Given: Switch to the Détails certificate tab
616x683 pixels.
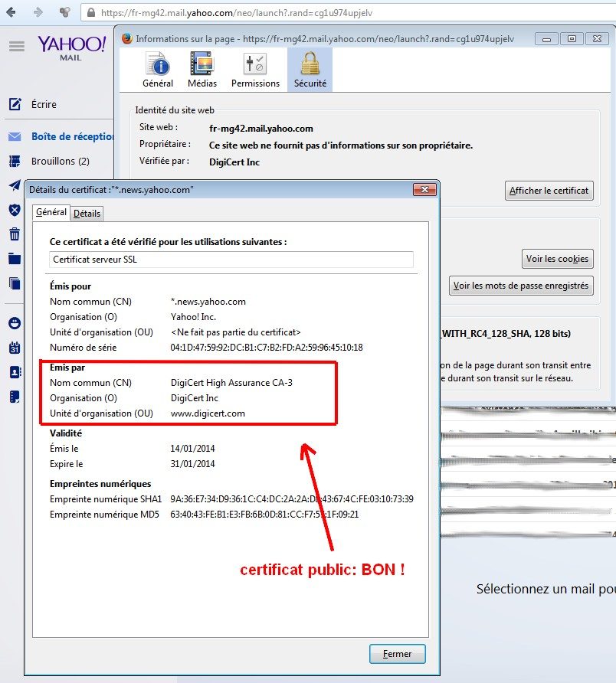Looking at the screenshot, I should coord(87,214).
